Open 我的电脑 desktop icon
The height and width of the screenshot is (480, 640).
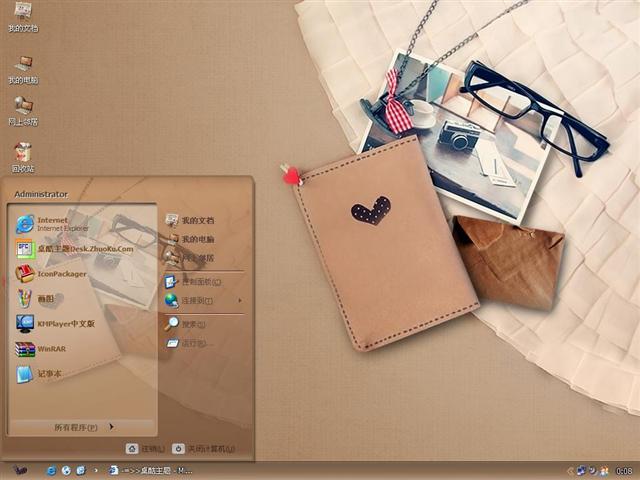pos(22,68)
